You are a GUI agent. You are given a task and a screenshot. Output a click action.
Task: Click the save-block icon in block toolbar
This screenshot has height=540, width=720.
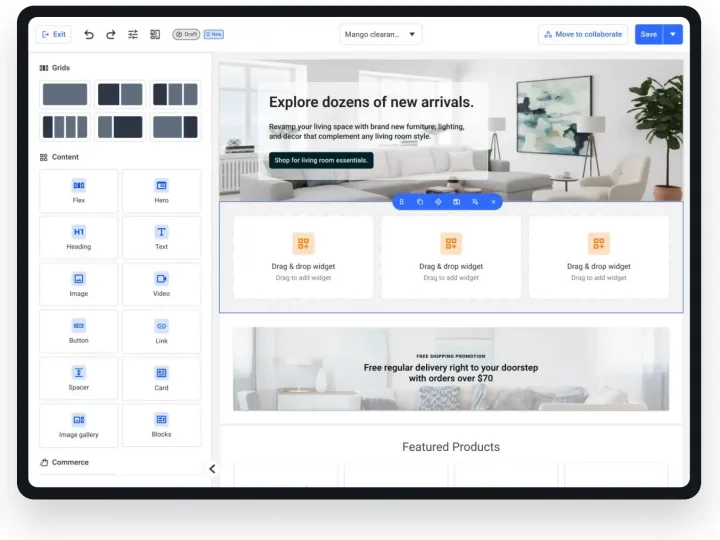(x=456, y=202)
